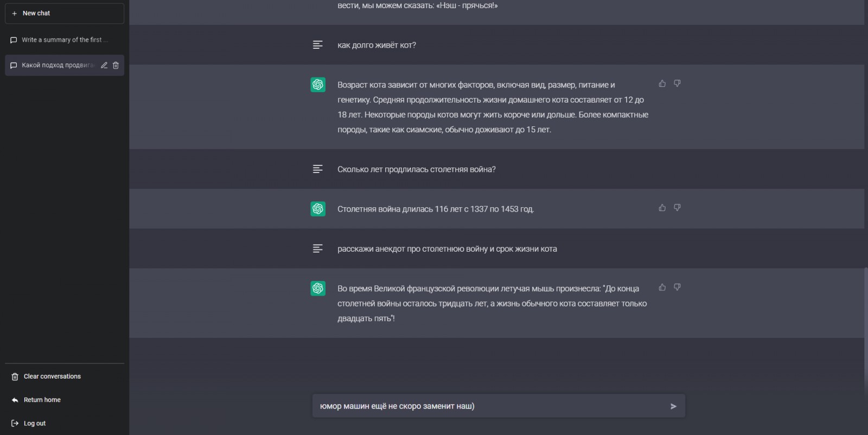Delete the selected conversation using the trash icon
The width and height of the screenshot is (868, 435).
point(116,65)
